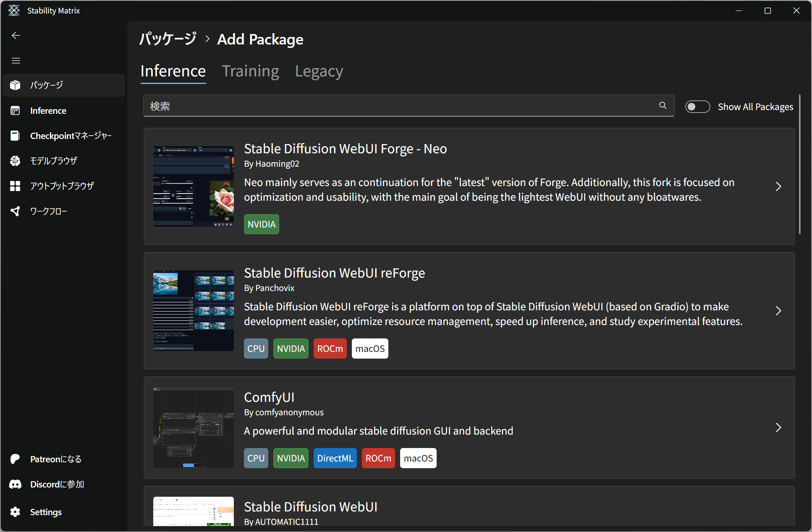
Task: Switch to the Legacy tab
Action: click(x=319, y=71)
